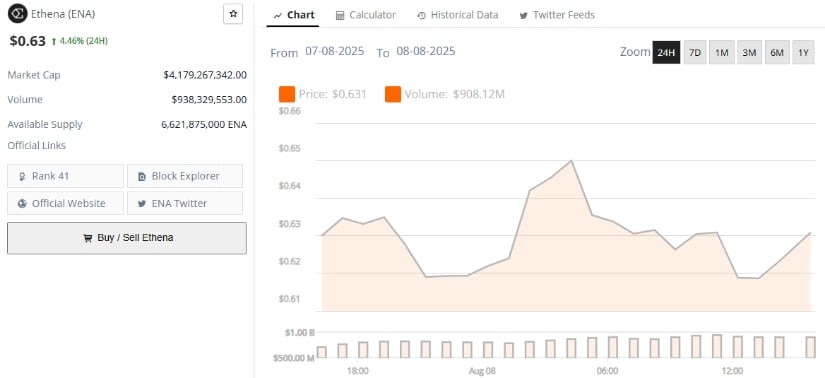Open the Chart tab
Screen dimensions: 825x378
click(x=294, y=15)
